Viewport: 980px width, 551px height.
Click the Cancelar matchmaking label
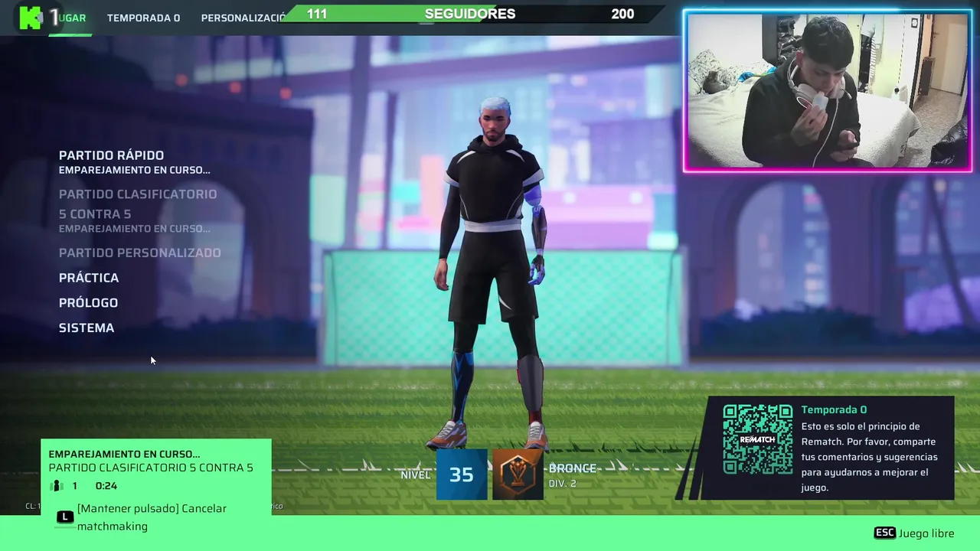[x=152, y=517]
